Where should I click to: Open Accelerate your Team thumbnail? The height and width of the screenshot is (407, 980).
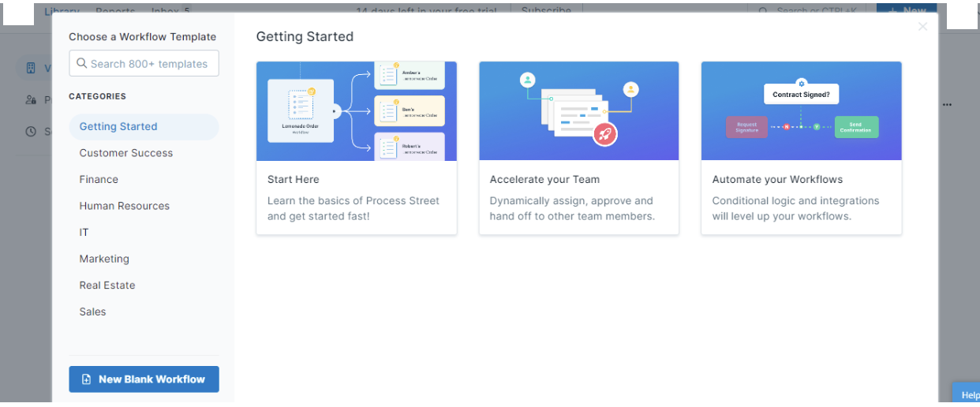coord(579,111)
